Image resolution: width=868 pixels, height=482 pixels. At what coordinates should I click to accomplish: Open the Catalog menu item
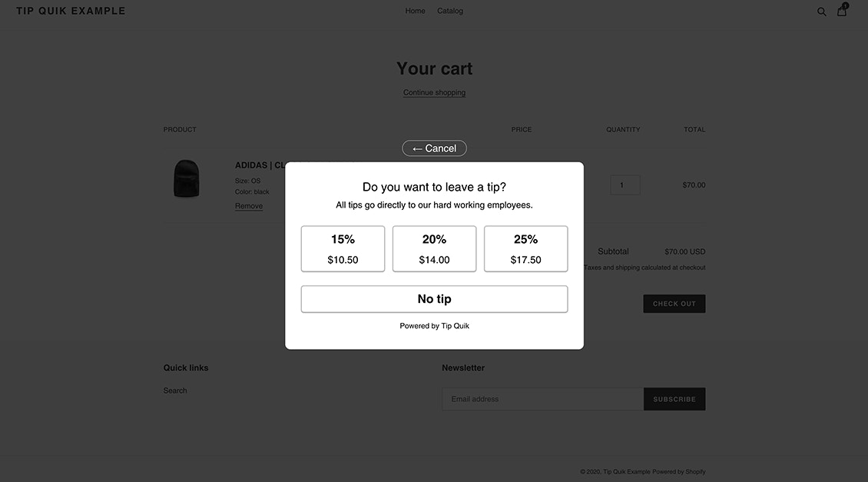coord(450,11)
